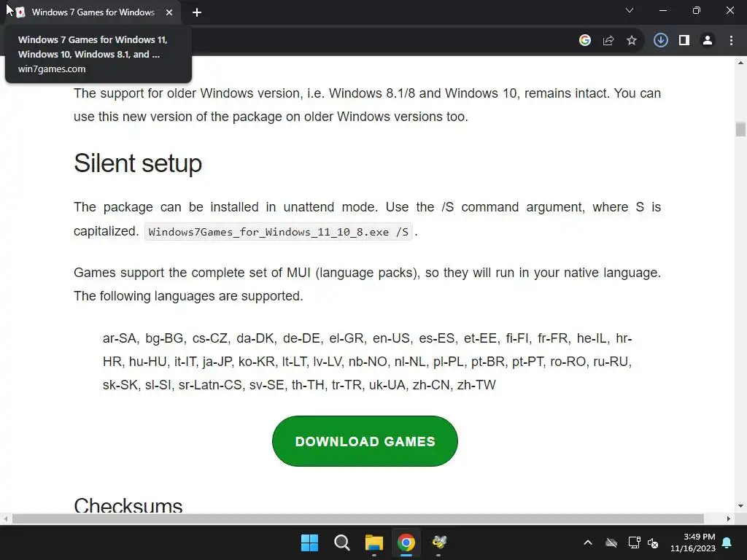
Task: Restore down the Chrome window
Action: pos(697,10)
